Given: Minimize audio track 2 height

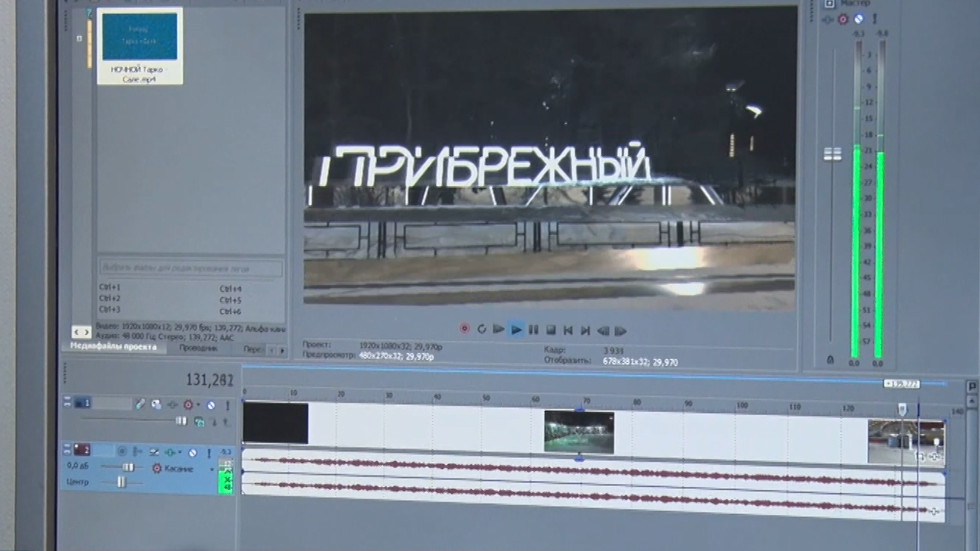Looking at the screenshot, I should coord(67,446).
